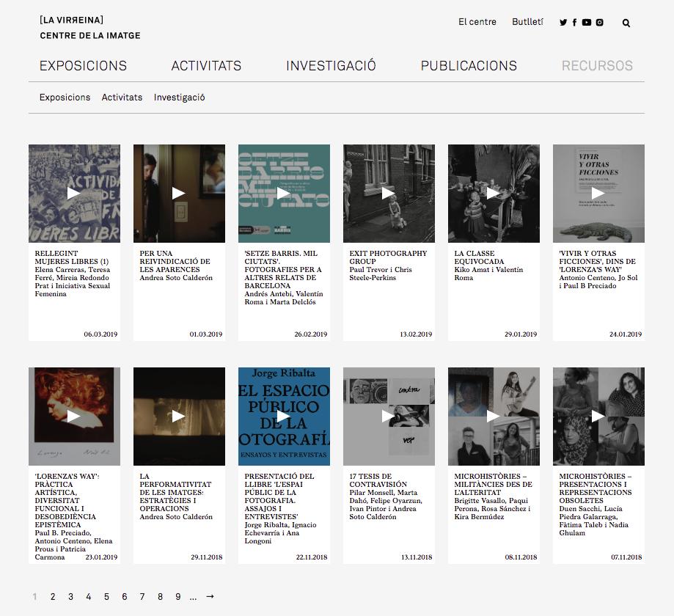Viewport: 674px width, 616px height.
Task: Click the La Virreina Centre de la Imatge logo
Action: click(89, 28)
